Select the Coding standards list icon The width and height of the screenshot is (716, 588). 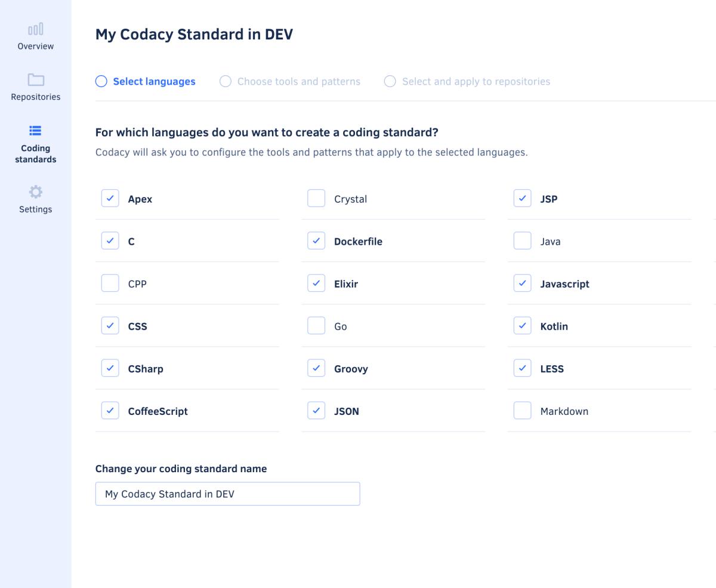pyautogui.click(x=35, y=130)
